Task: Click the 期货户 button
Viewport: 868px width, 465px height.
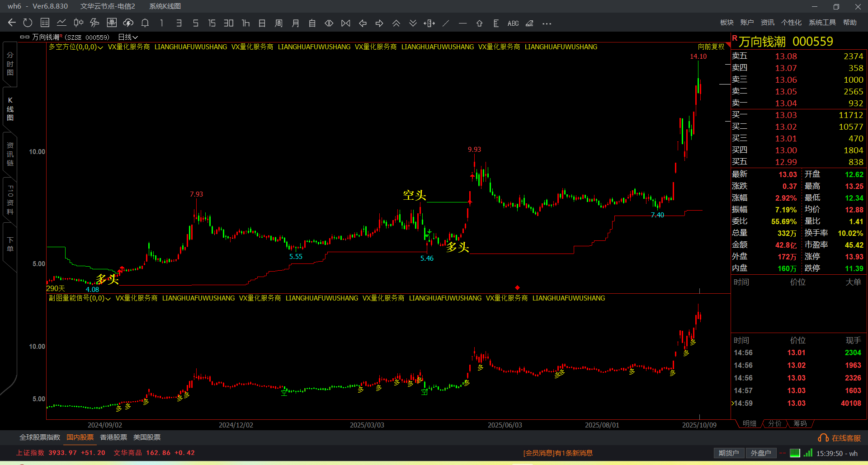Action: 729,453
